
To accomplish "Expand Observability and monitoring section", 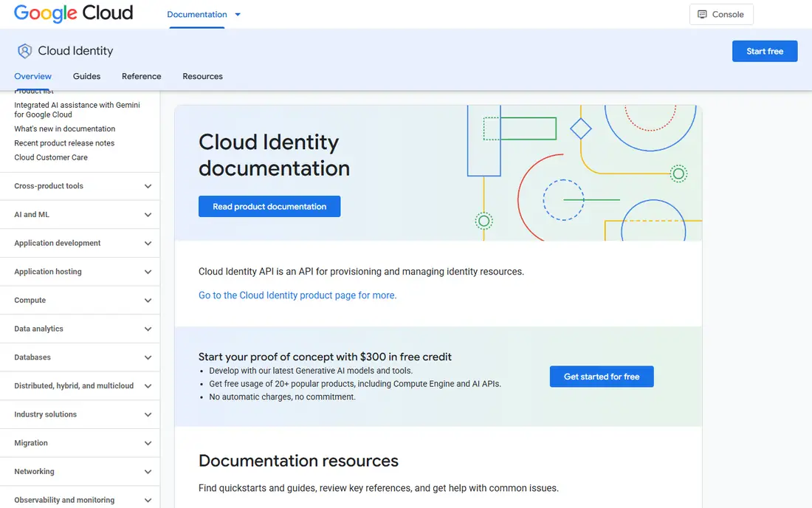I will coord(80,500).
